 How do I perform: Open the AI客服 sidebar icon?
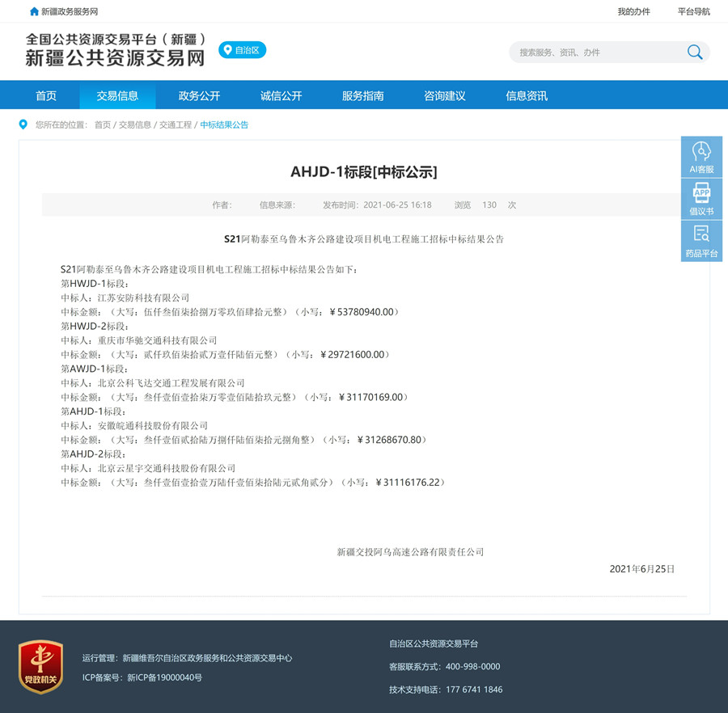(701, 157)
